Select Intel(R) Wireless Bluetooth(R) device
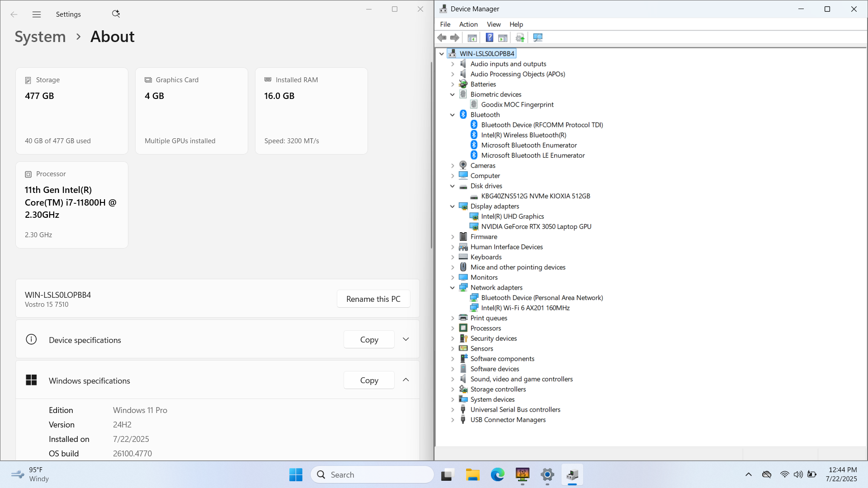The image size is (868, 488). tap(524, 135)
